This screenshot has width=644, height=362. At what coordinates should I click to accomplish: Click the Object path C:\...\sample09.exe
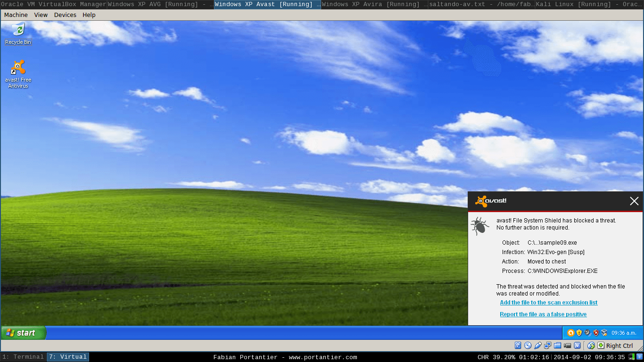[552, 243]
